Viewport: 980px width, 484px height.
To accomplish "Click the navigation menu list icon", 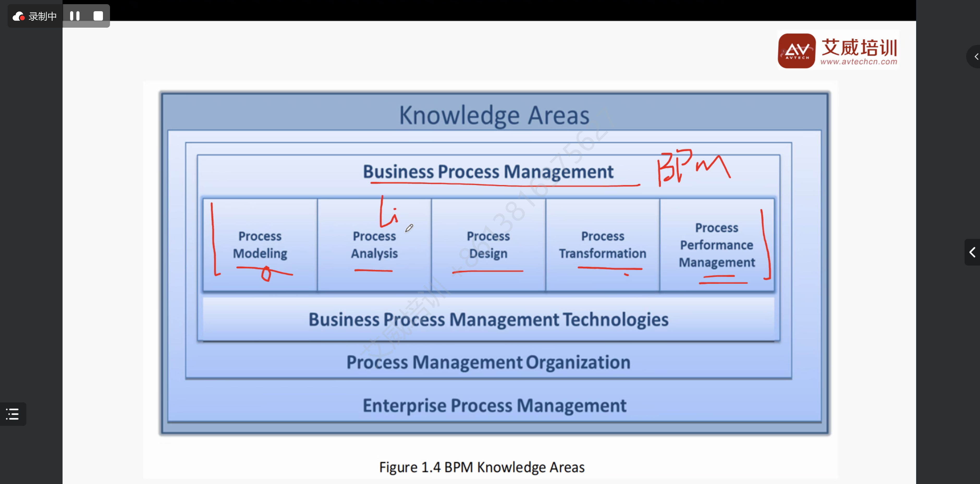I will [x=13, y=413].
